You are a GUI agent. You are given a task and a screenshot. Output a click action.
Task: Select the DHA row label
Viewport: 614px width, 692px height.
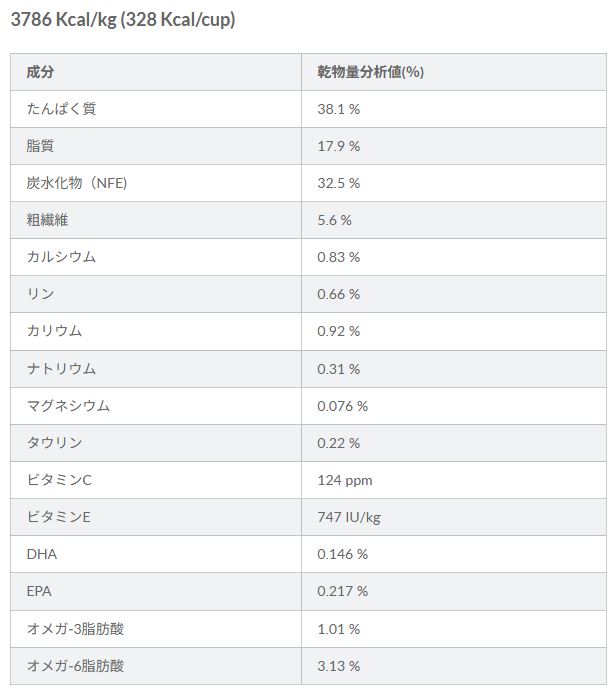click(x=41, y=554)
